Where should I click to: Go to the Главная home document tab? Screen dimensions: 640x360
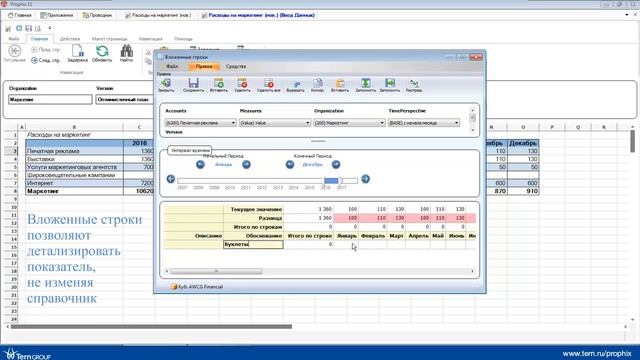tap(20, 15)
